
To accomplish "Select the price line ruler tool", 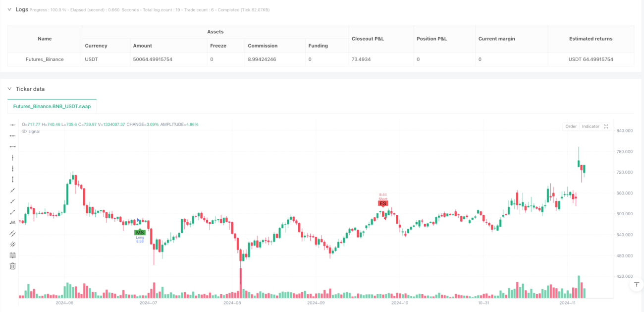I will (13, 223).
